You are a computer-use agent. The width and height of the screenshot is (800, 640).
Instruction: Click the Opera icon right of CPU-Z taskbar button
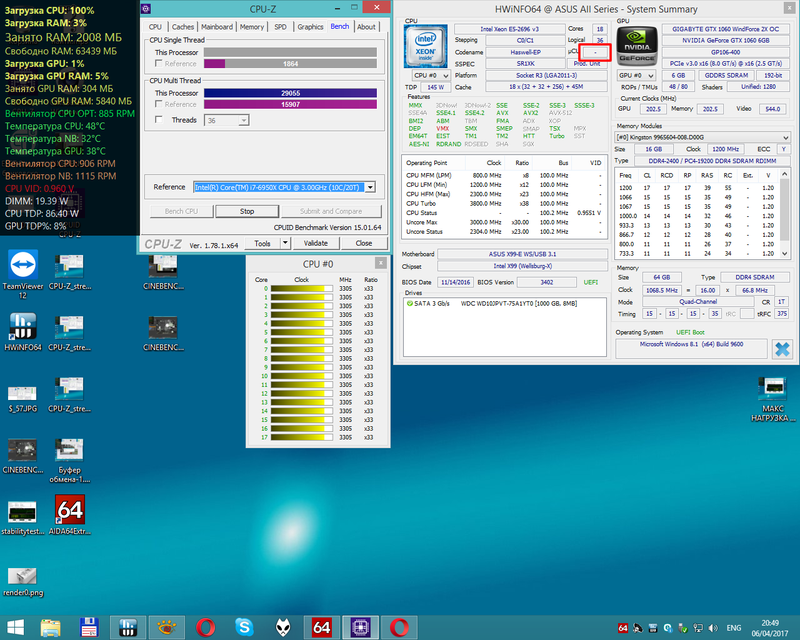399,628
